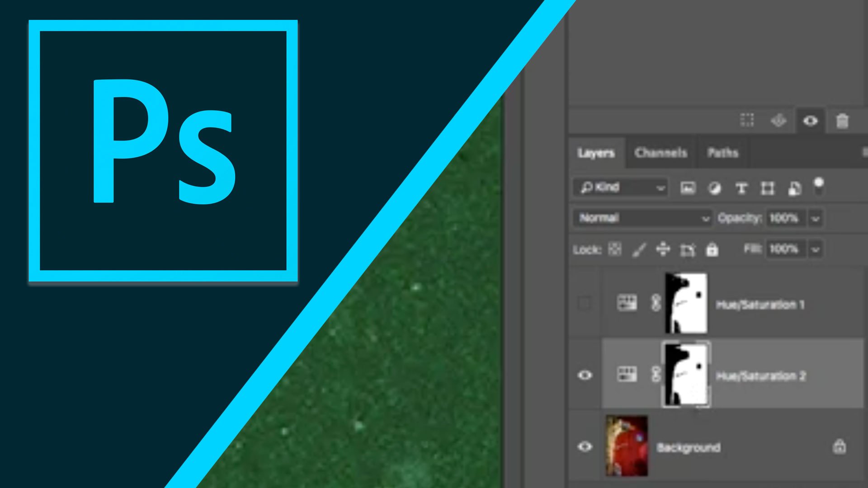Screen dimensions: 868x488
Task: Filter layers by type layers icon
Action: click(741, 188)
